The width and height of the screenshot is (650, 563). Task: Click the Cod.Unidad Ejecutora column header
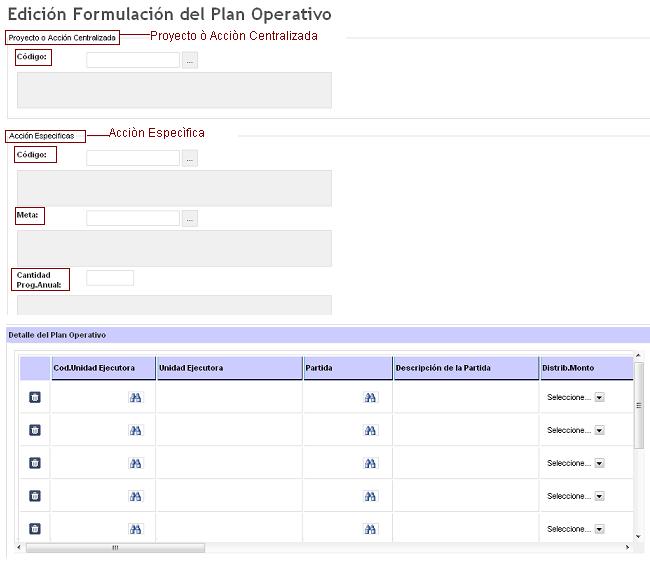102,368
